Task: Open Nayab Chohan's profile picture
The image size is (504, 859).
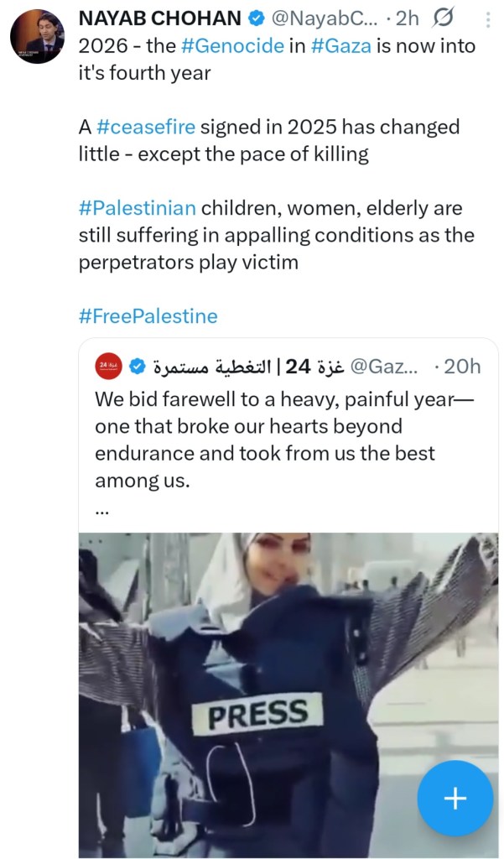Action: [39, 37]
